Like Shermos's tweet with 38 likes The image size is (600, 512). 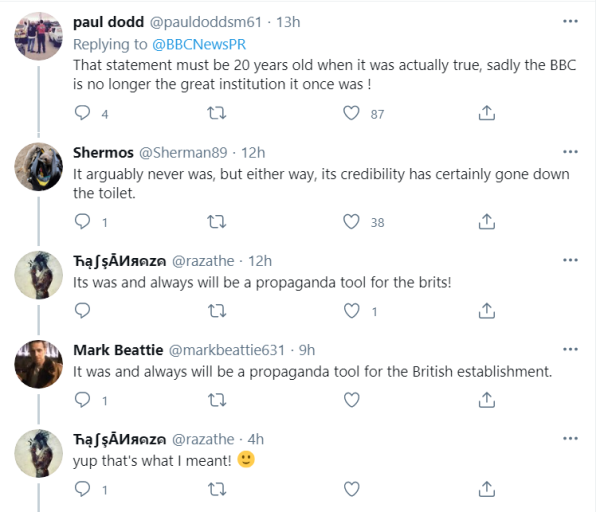click(x=351, y=221)
